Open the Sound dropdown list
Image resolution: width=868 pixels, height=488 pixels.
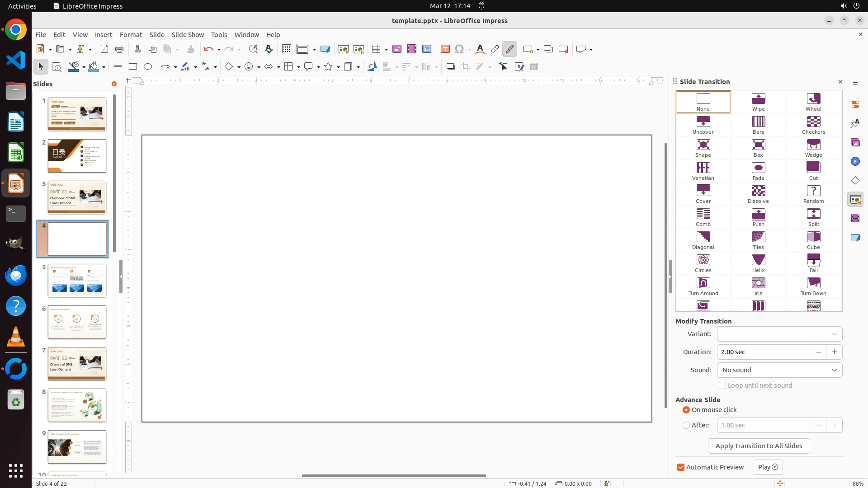point(779,370)
